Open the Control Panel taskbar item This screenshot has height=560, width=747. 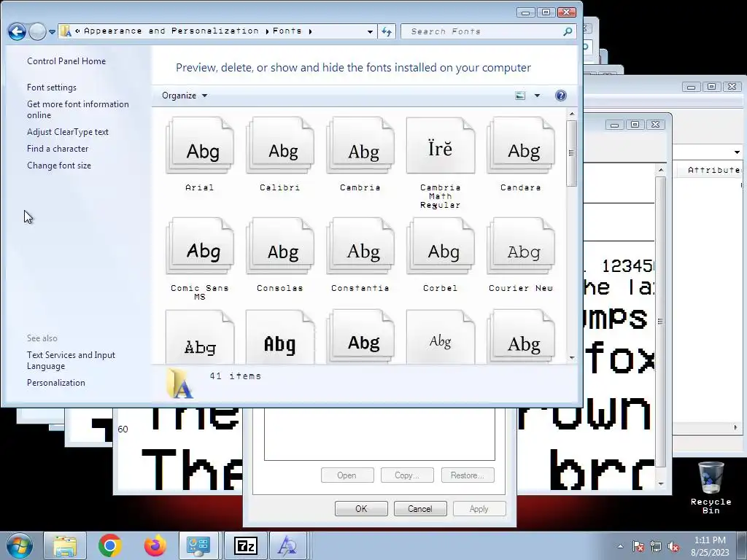[198, 545]
